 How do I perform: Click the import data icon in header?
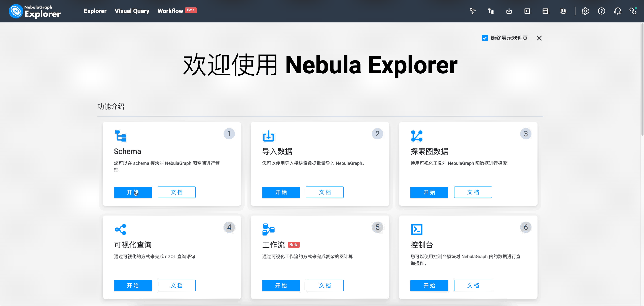(509, 11)
